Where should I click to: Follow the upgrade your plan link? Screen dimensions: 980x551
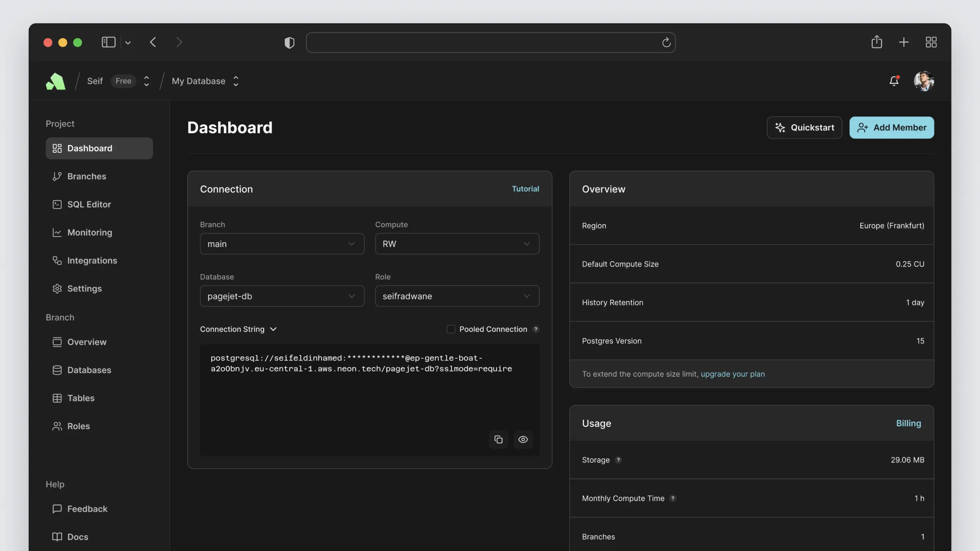coord(733,374)
